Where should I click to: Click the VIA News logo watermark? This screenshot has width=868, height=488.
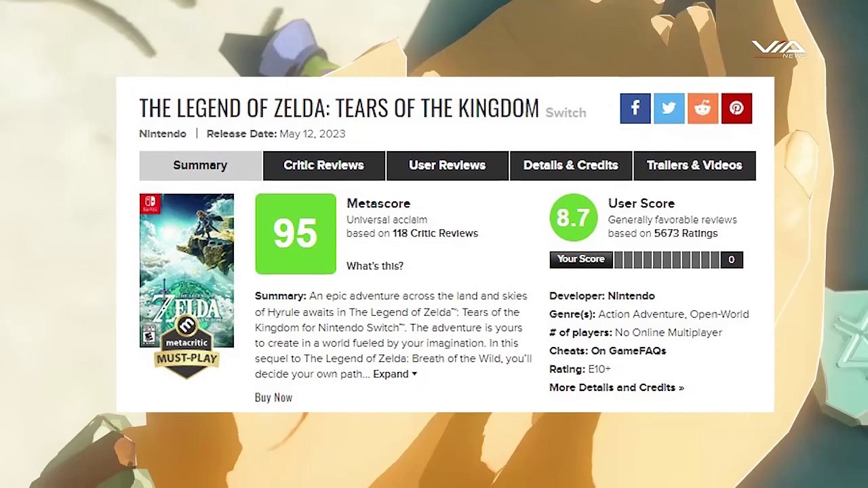tap(778, 49)
